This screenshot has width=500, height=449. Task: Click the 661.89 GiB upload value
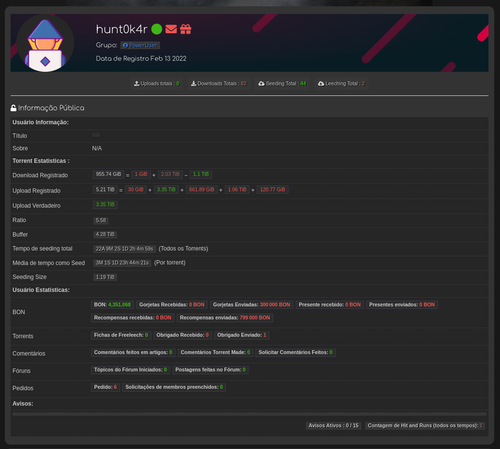coord(202,190)
